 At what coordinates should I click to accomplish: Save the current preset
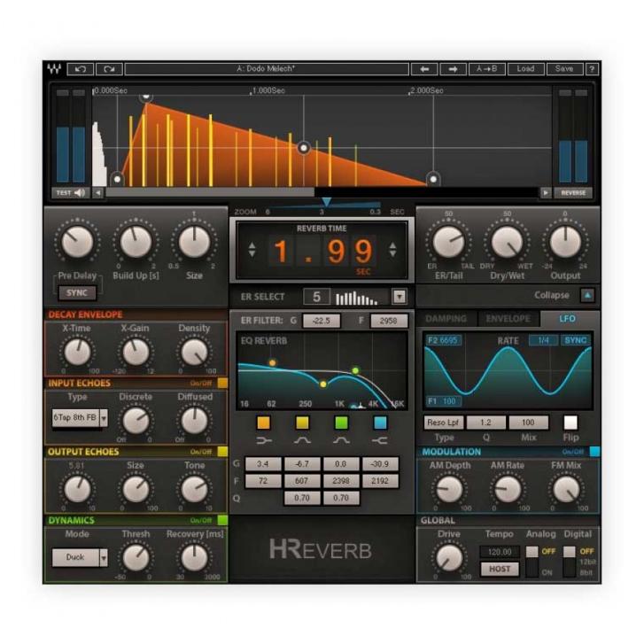[564, 69]
